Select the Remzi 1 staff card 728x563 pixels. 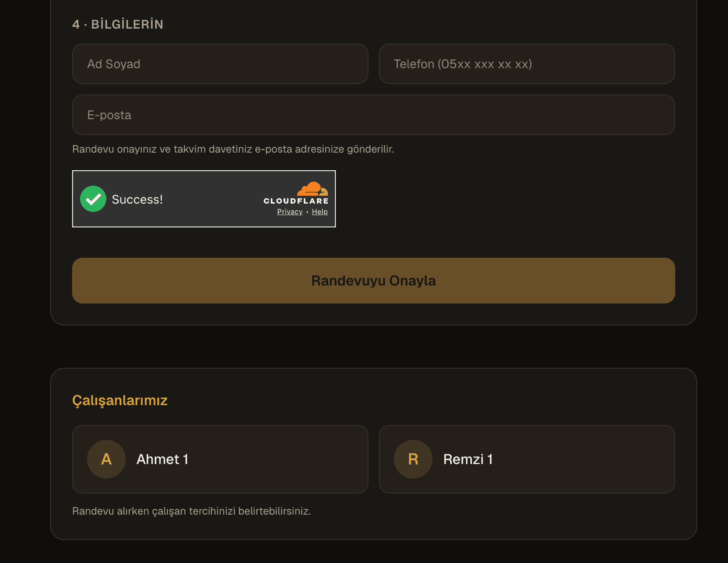coord(527,459)
